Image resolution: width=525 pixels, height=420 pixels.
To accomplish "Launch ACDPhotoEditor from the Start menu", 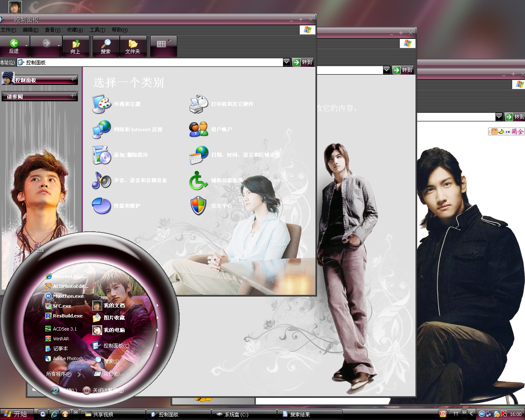I will (x=66, y=286).
